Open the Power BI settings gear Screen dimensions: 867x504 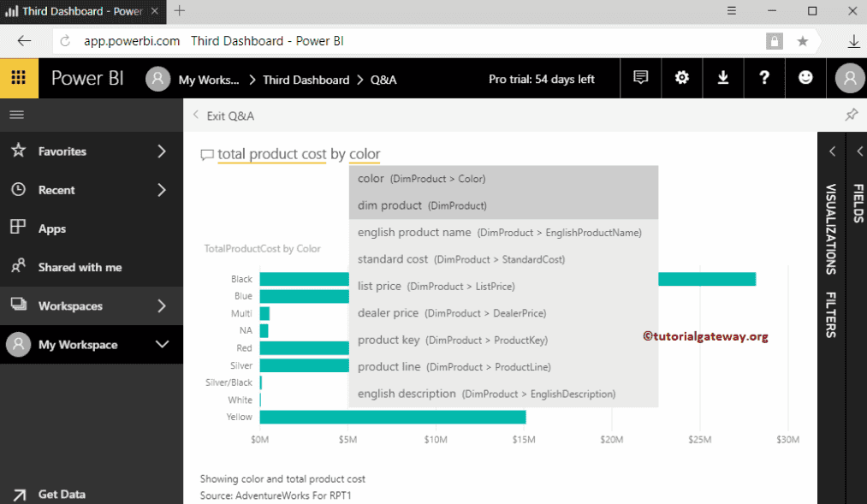pyautogui.click(x=681, y=78)
